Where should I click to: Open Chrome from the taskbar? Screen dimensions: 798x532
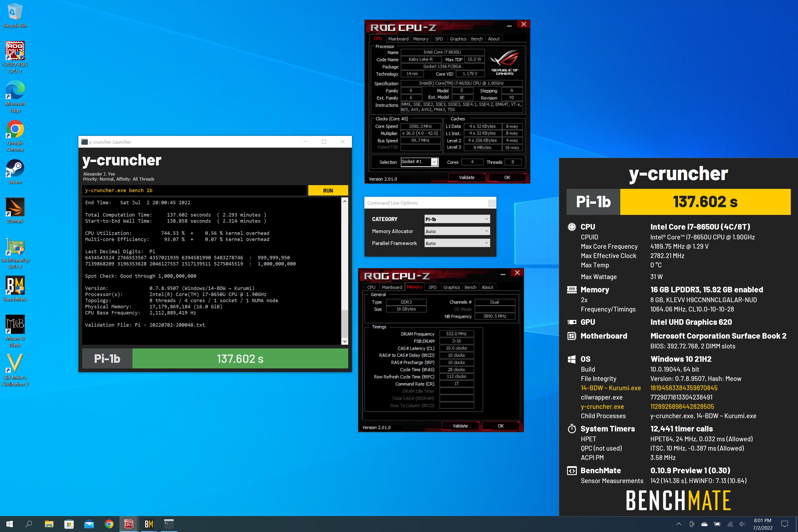(109, 524)
